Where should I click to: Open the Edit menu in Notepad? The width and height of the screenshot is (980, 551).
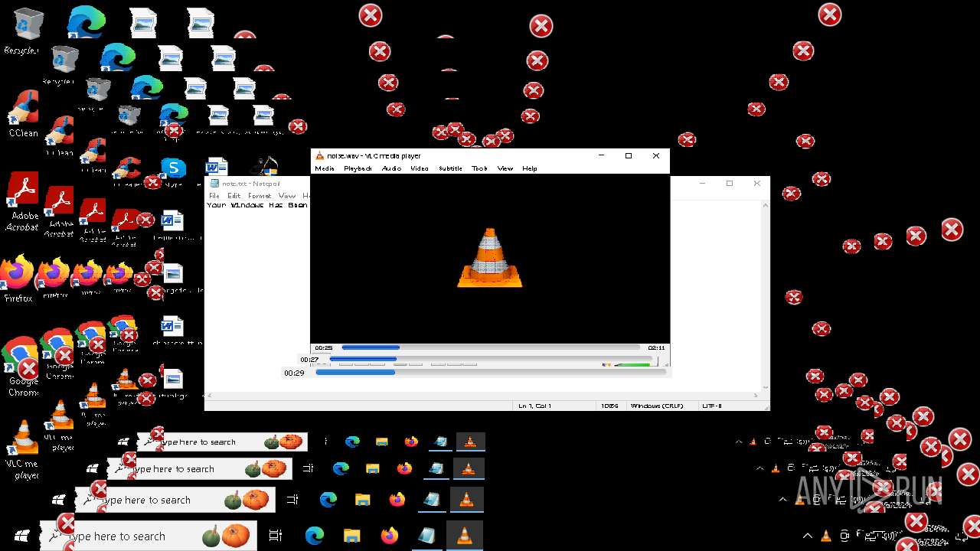(234, 196)
